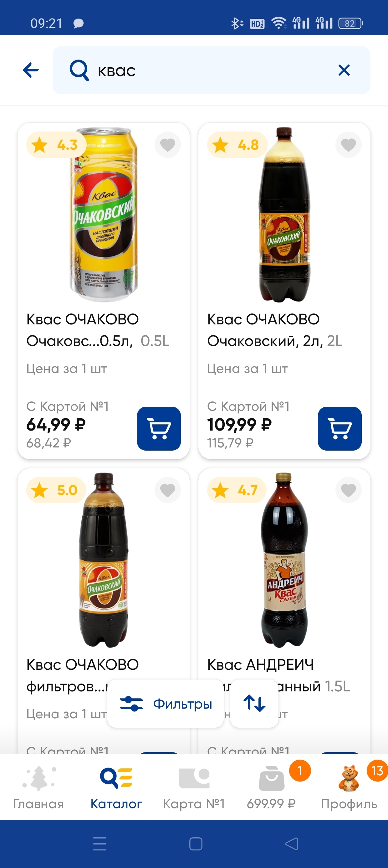
Task: Open the shopping bag showing 699.99 ₽
Action: click(272, 787)
